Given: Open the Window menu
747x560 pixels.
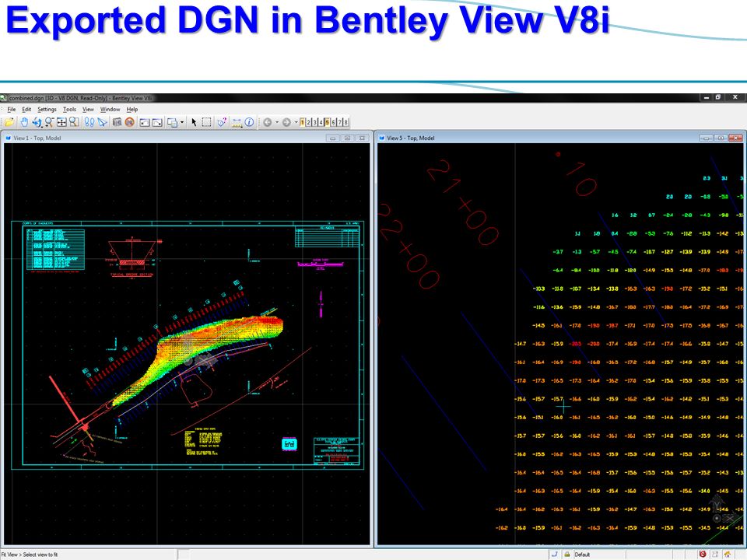Looking at the screenshot, I should (x=110, y=110).
